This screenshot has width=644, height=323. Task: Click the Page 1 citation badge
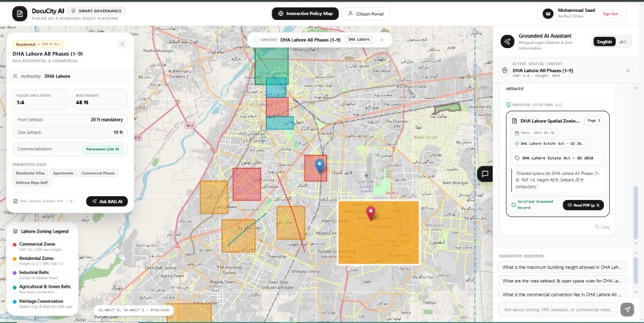pyautogui.click(x=594, y=121)
